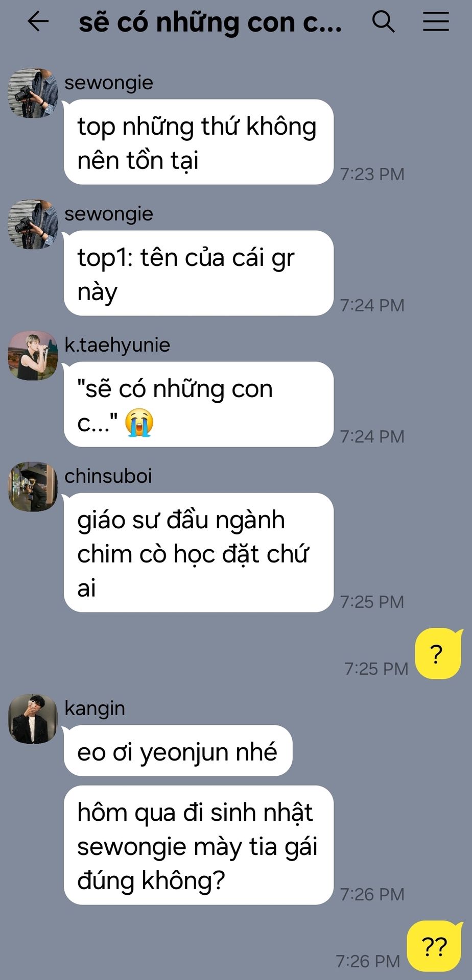Tap the chat title at the top
Image resolution: width=472 pixels, height=980 pixels.
pos(210,22)
